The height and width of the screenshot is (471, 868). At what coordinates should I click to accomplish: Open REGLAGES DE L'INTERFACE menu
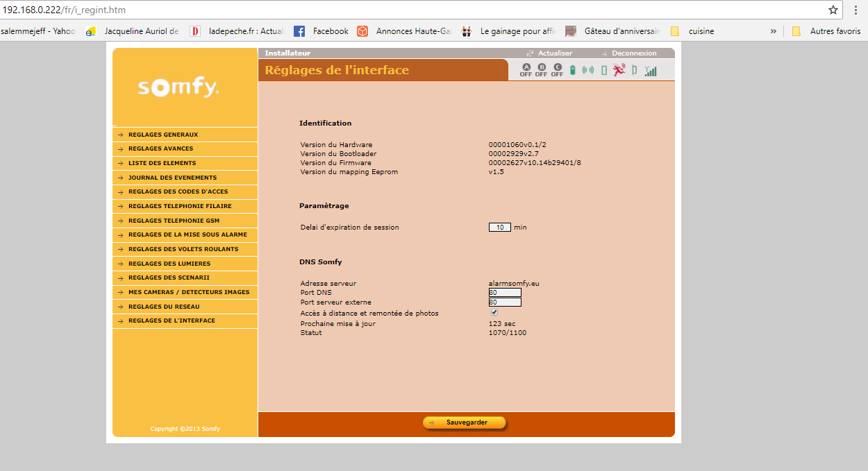click(185, 320)
